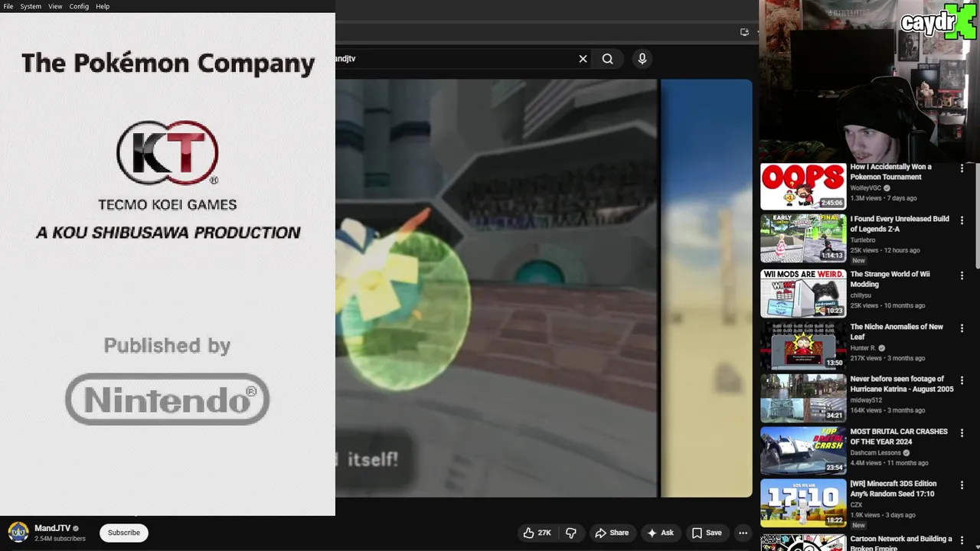
Task: Click midway512 channel name
Action: [866, 400]
